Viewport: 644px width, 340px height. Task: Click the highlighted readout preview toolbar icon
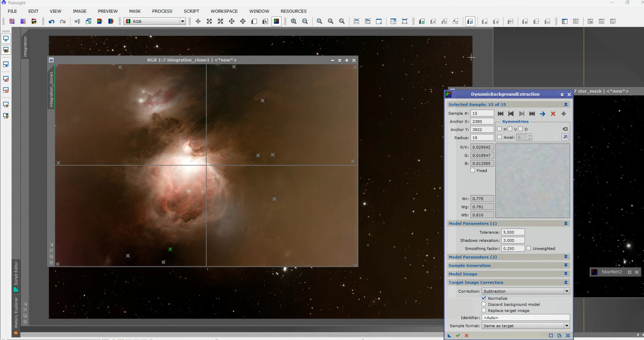tap(470, 22)
